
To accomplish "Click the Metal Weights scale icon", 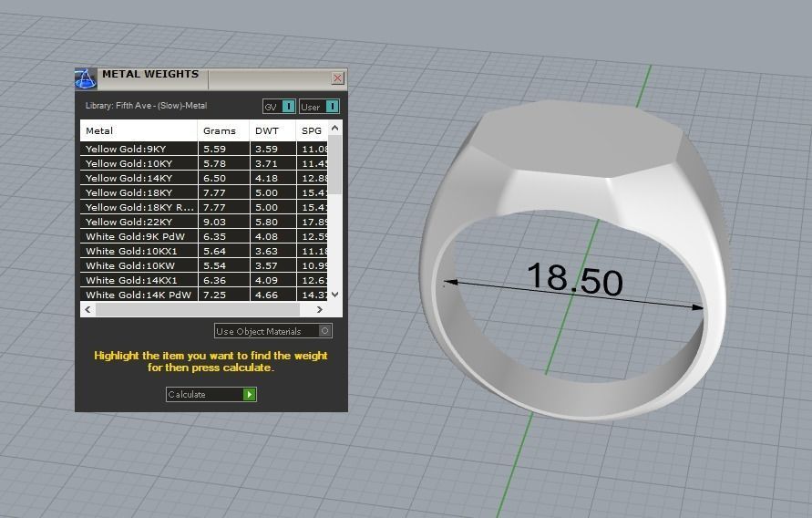I will 86,78.
